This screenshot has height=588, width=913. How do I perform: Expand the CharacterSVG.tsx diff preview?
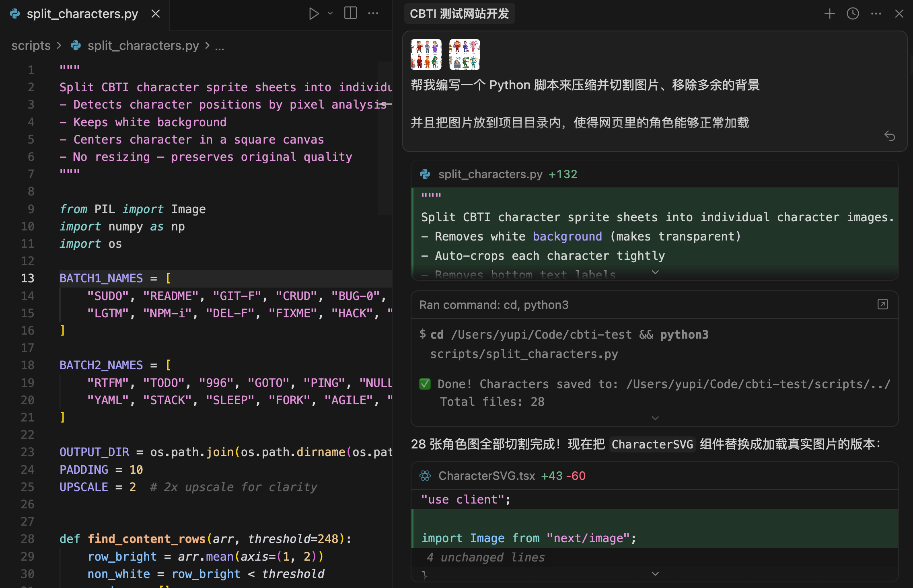(x=655, y=574)
